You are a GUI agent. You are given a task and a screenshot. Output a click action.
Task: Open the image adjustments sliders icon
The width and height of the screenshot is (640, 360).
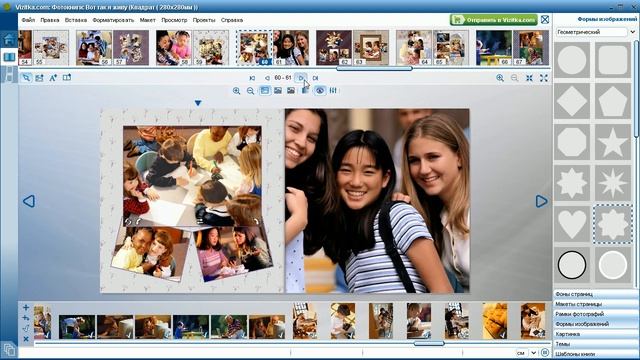tap(333, 91)
